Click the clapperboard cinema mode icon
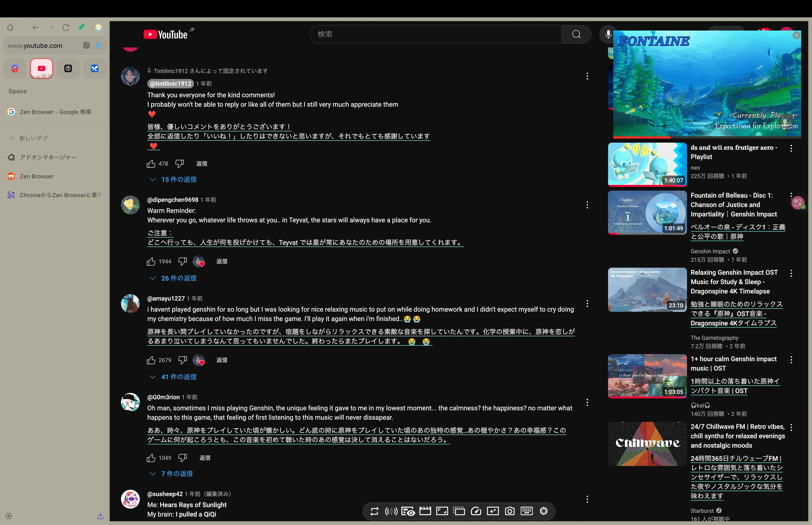812x525 pixels. pos(425,511)
